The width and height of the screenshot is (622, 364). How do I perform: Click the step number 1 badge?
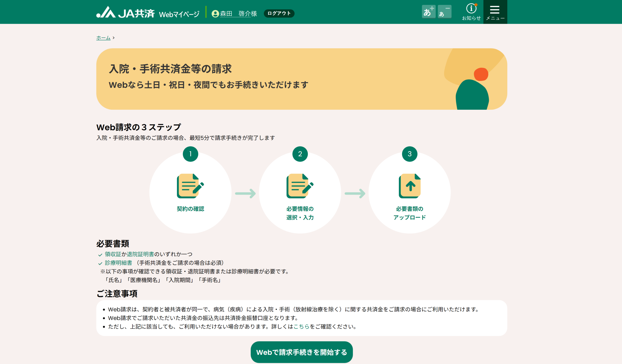pos(190,154)
